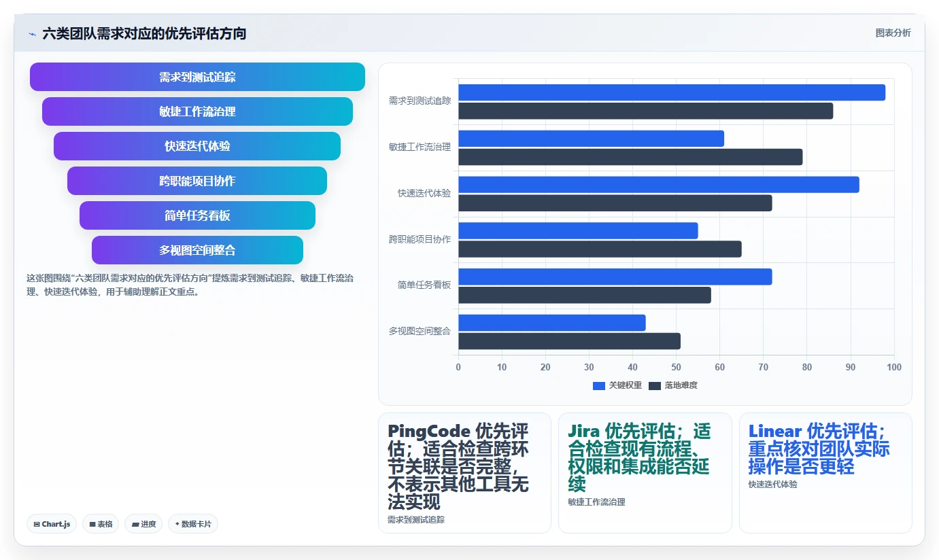Screen dimensions: 939x560
Task: Click the header icon beside the chart title
Action: (x=32, y=33)
